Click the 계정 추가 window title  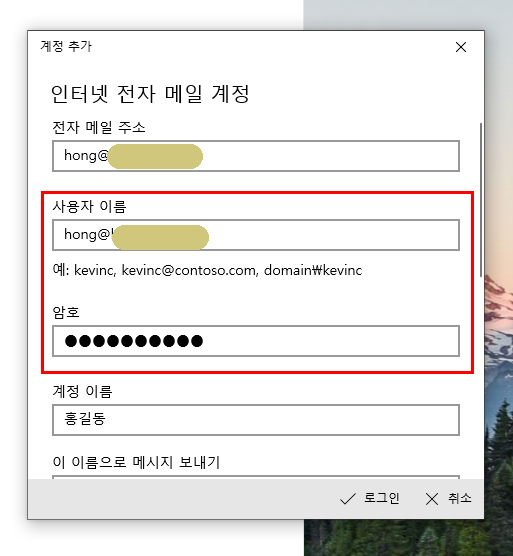(66, 46)
